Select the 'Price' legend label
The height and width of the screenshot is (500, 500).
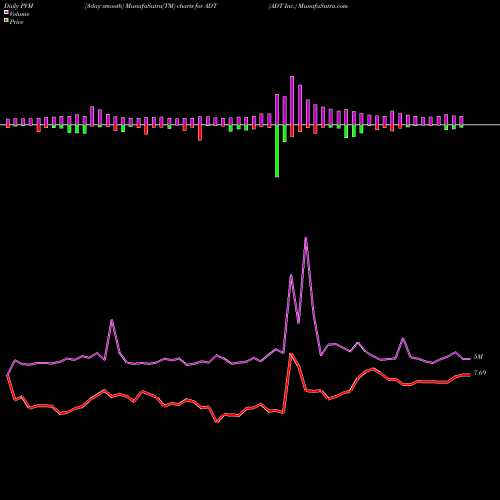pyautogui.click(x=16, y=22)
